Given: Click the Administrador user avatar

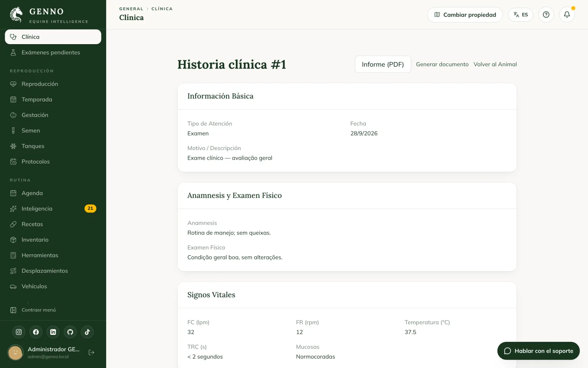Looking at the screenshot, I should [x=15, y=353].
